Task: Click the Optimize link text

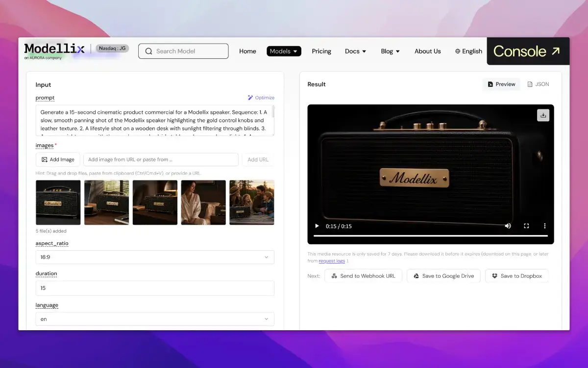Action: [x=265, y=98]
